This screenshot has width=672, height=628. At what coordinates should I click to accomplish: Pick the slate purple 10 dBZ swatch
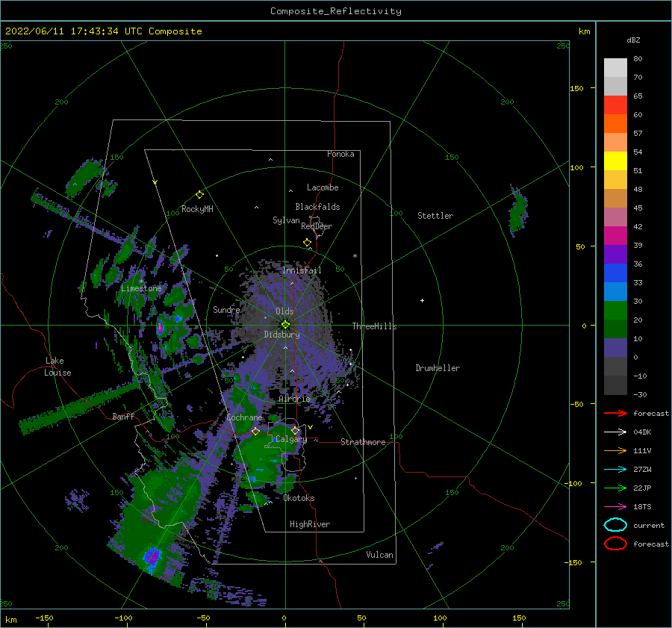coord(615,348)
